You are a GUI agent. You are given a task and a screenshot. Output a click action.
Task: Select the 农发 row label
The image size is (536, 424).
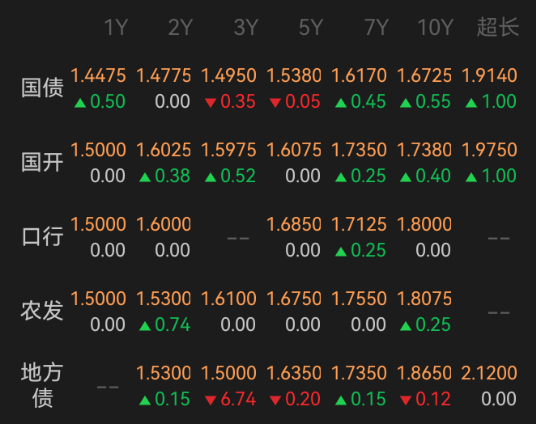pyautogui.click(x=42, y=311)
